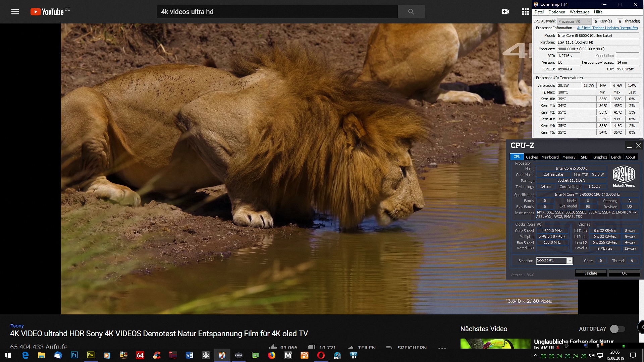
Task: Click into the YouTube search field
Action: (x=277, y=12)
